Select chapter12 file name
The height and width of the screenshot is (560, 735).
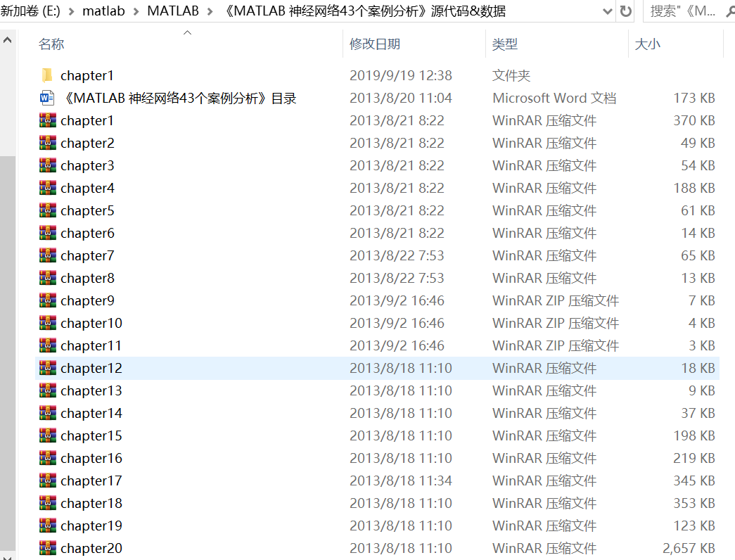coord(91,368)
